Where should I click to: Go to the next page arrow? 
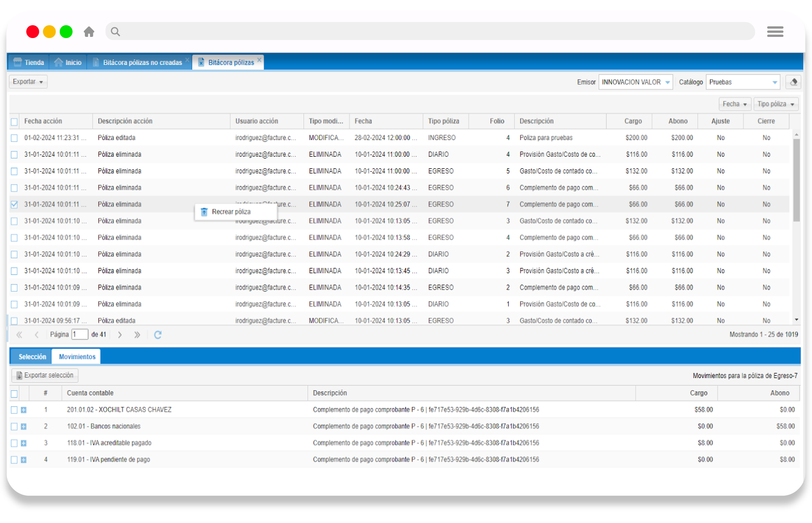[120, 335]
